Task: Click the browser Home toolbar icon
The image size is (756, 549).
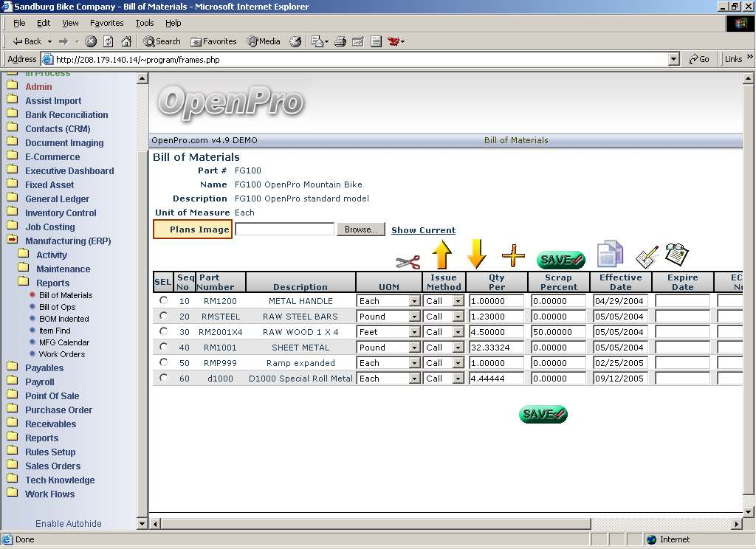Action: coord(126,41)
